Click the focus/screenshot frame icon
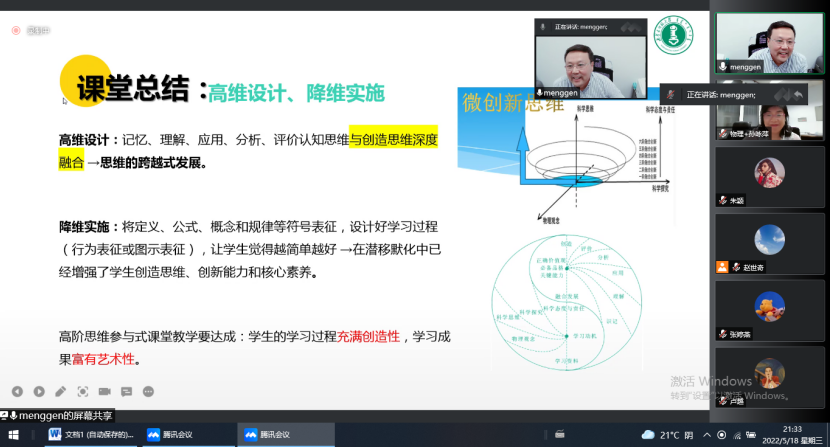Image resolution: width=833 pixels, height=448 pixels. [83, 391]
